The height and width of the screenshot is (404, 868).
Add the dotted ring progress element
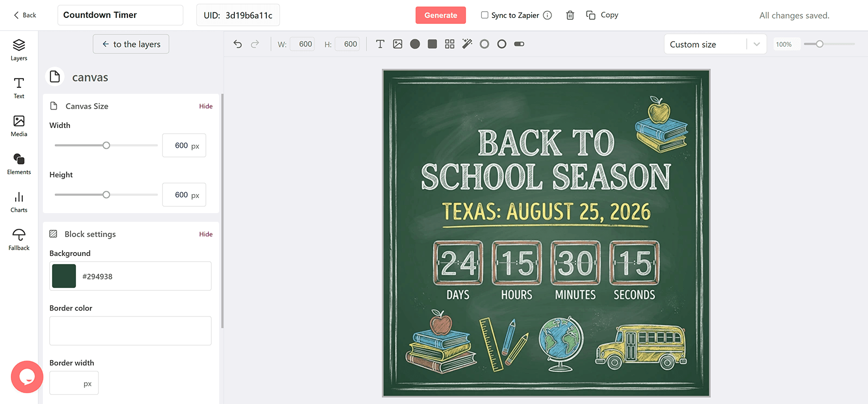pos(484,44)
